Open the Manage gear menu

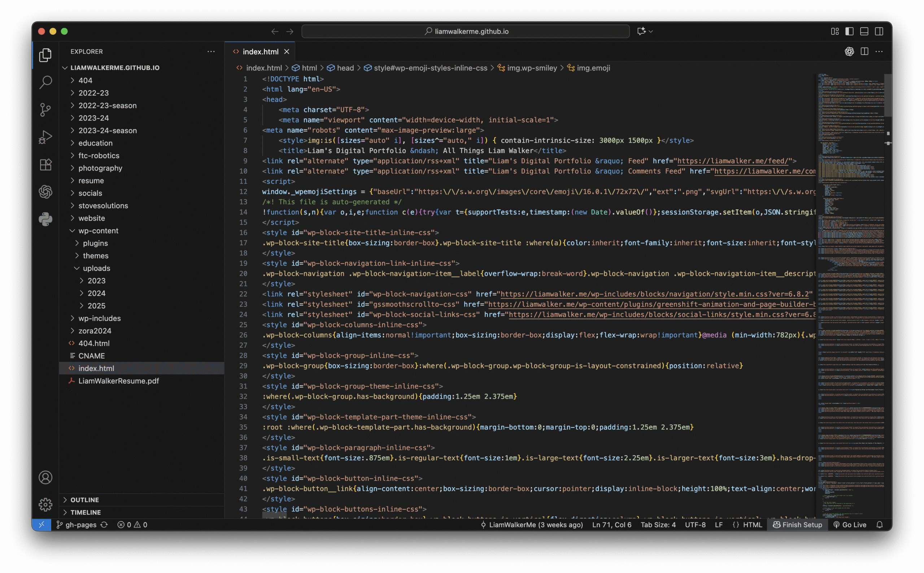45,504
